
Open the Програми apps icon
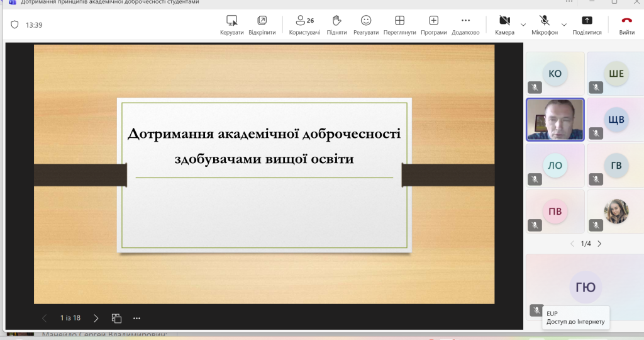pos(433,21)
